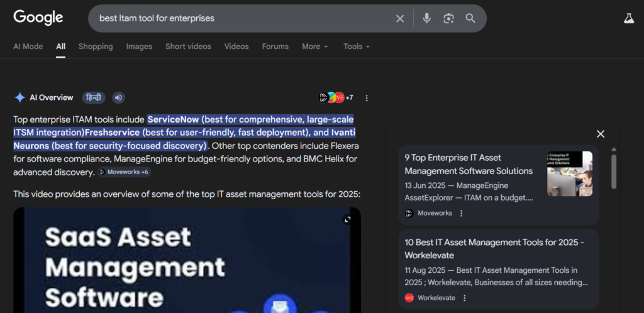The width and height of the screenshot is (644, 313).
Task: Select the Images tab
Action: (139, 47)
